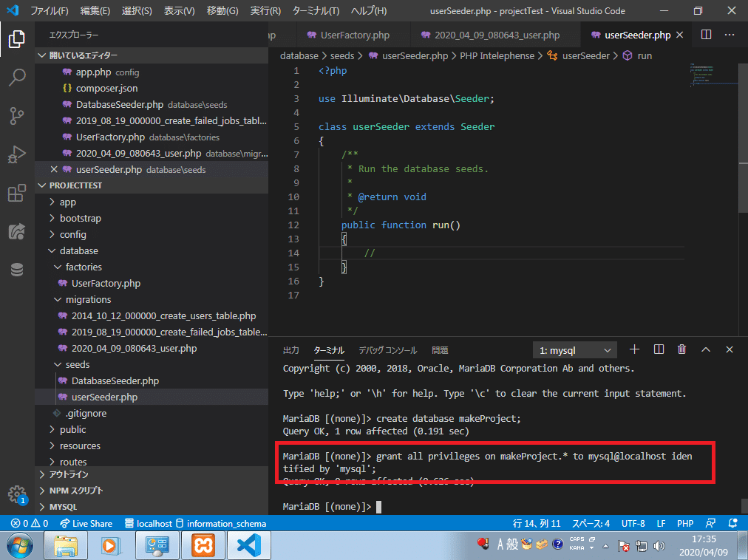Open the 選択(S) menu
748x560 pixels.
137,10
